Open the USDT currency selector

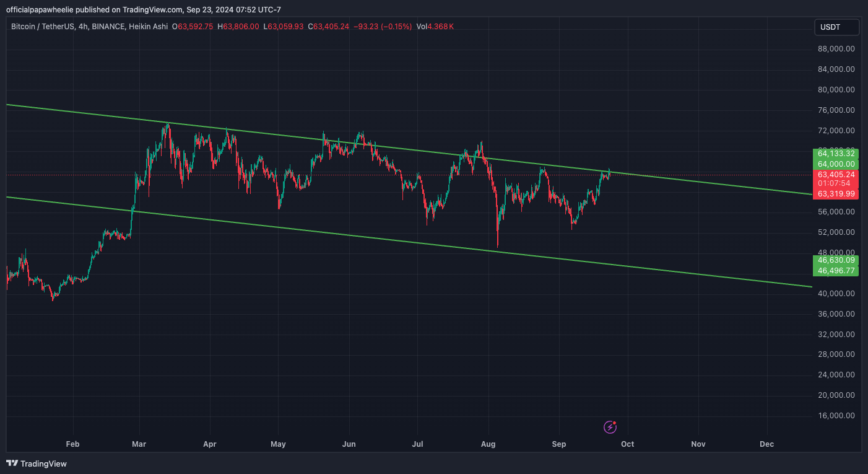[x=836, y=27]
